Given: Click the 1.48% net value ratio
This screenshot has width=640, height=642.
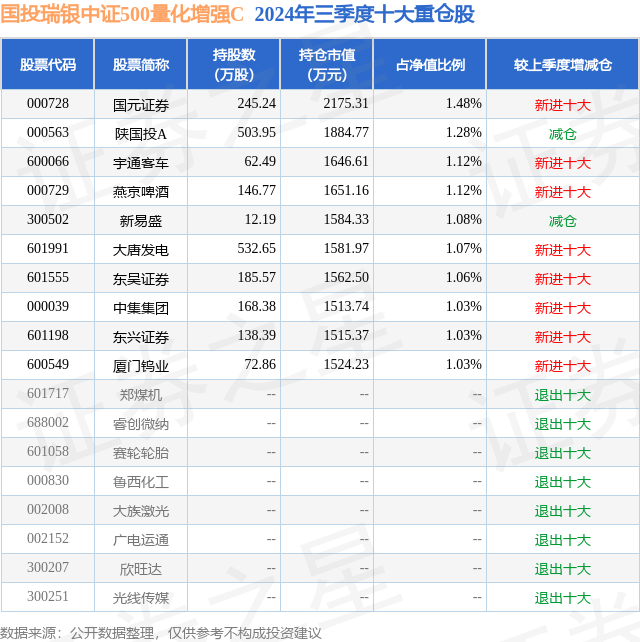Looking at the screenshot, I should coord(464,104).
